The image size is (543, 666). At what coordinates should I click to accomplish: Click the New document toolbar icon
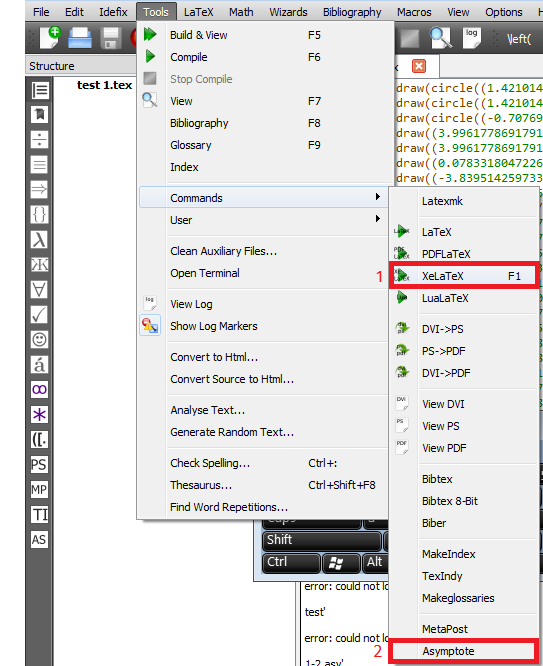(x=50, y=37)
